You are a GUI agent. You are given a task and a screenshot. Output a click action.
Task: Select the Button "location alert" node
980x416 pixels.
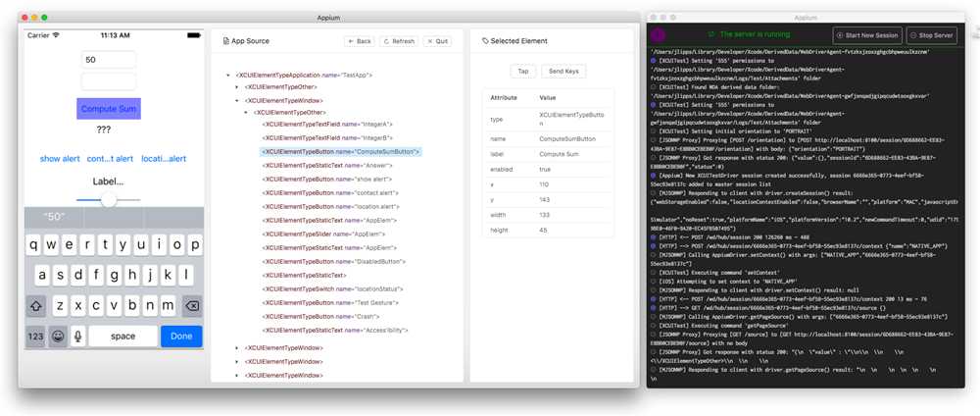pos(330,206)
